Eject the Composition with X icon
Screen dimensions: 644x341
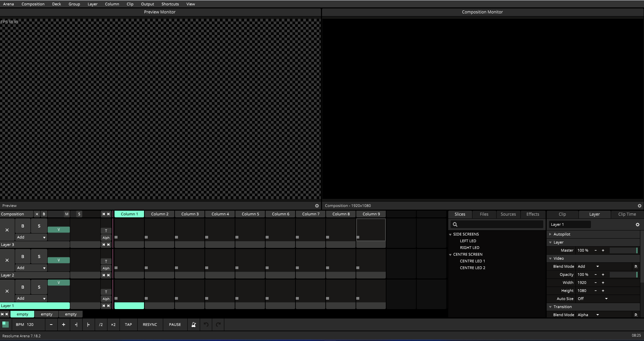click(37, 214)
